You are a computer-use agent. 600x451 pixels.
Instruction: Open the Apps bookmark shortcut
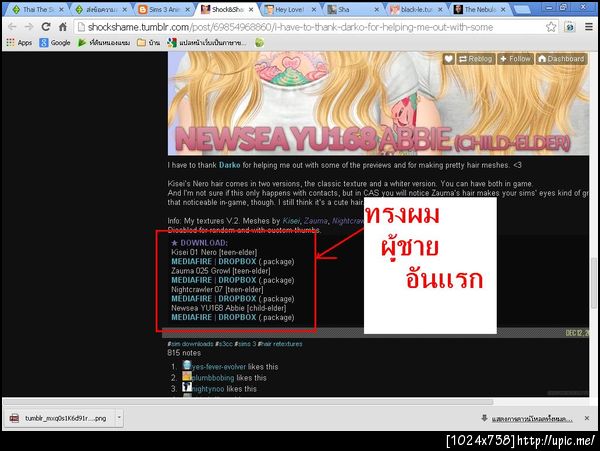19,42
